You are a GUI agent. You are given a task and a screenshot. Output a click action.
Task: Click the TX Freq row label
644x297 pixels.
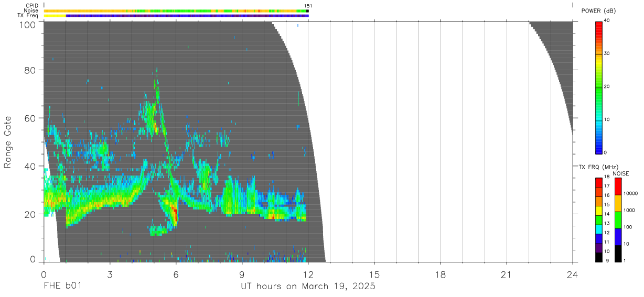[x=28, y=16]
